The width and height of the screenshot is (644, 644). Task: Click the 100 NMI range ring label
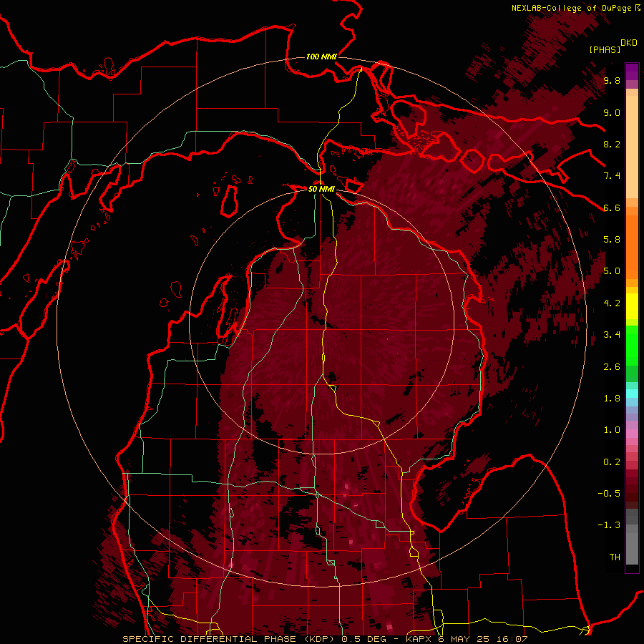(321, 57)
